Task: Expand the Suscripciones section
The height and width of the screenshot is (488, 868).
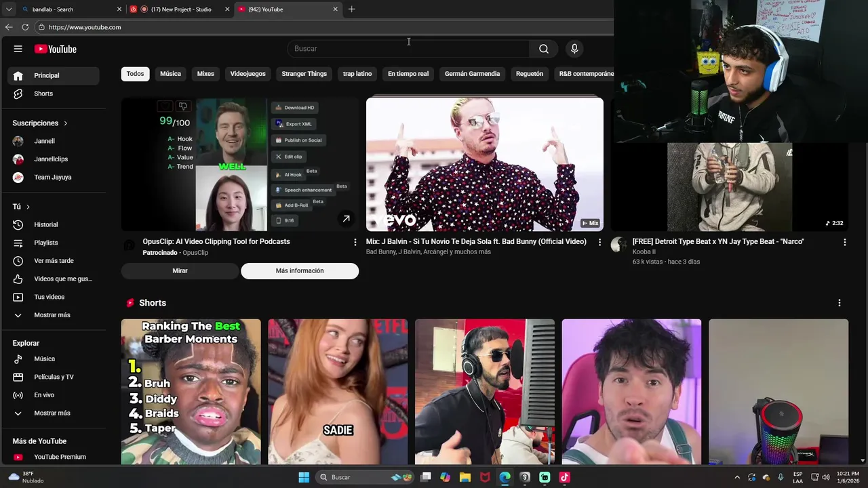Action: click(41, 123)
